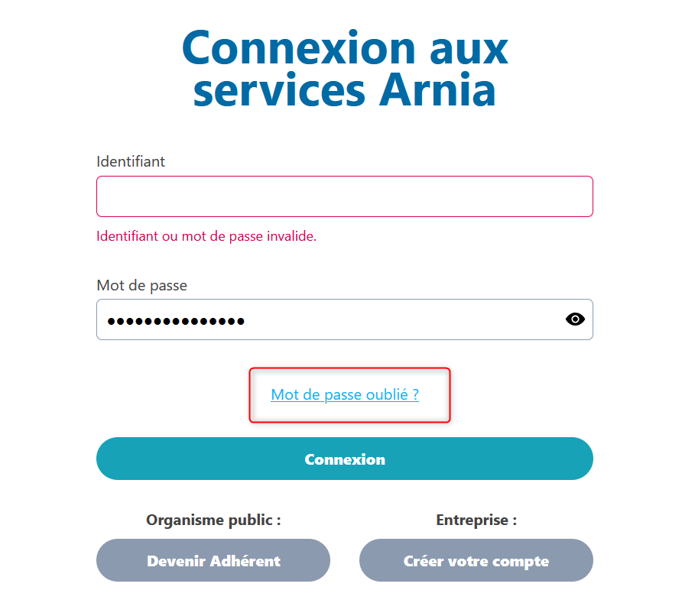Open the "Mot de passe oublié ?" link

[345, 395]
